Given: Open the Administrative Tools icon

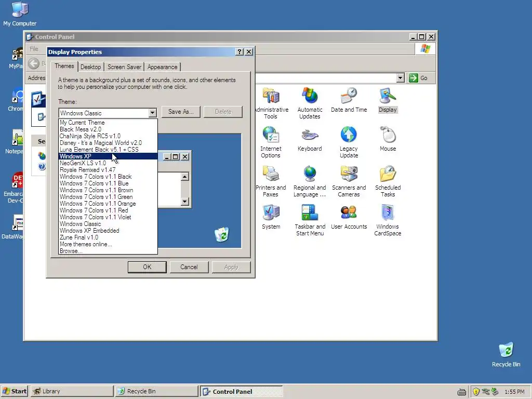Looking at the screenshot, I should (271, 103).
